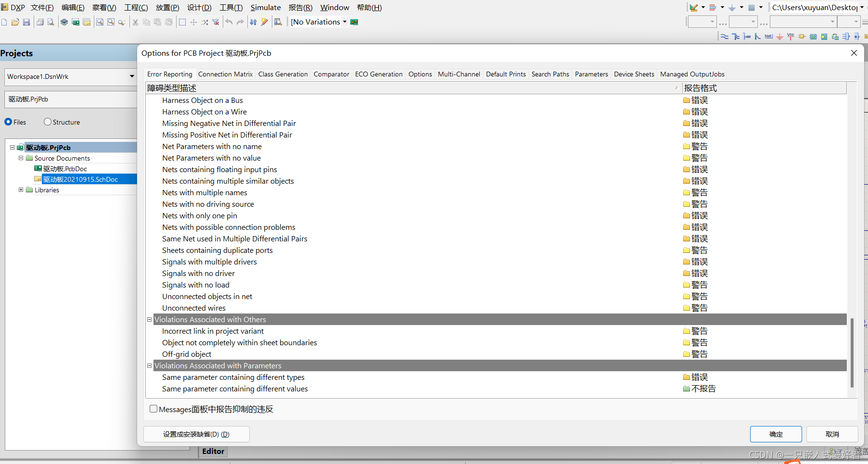Click the Place Sheet Entry icon

click(x=824, y=37)
